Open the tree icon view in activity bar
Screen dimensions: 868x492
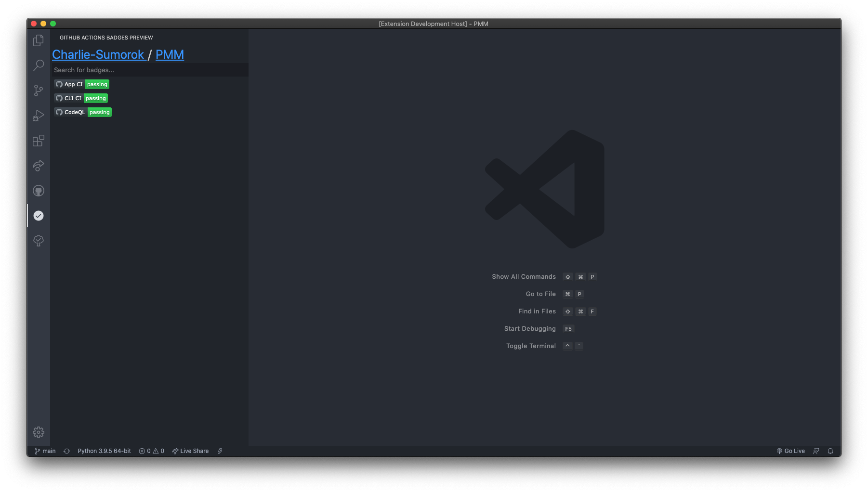pos(39,241)
